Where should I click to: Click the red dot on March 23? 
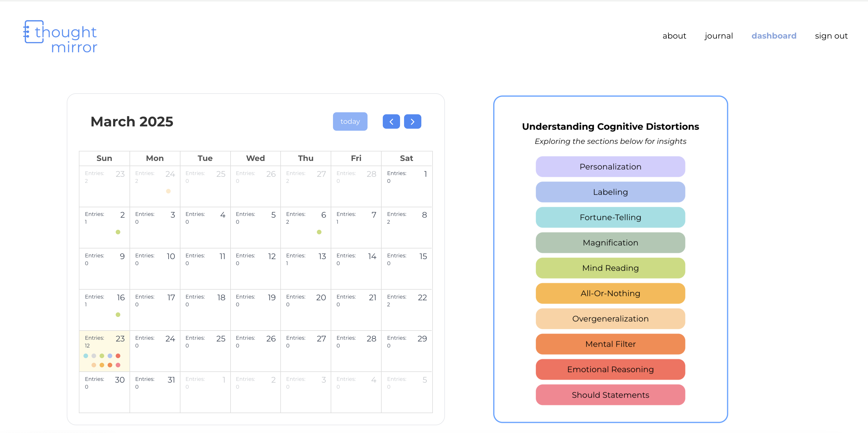(x=118, y=356)
